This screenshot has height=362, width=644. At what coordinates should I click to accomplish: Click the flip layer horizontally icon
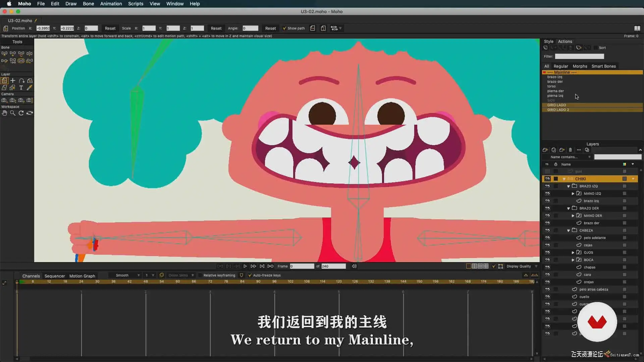pyautogui.click(x=313, y=28)
